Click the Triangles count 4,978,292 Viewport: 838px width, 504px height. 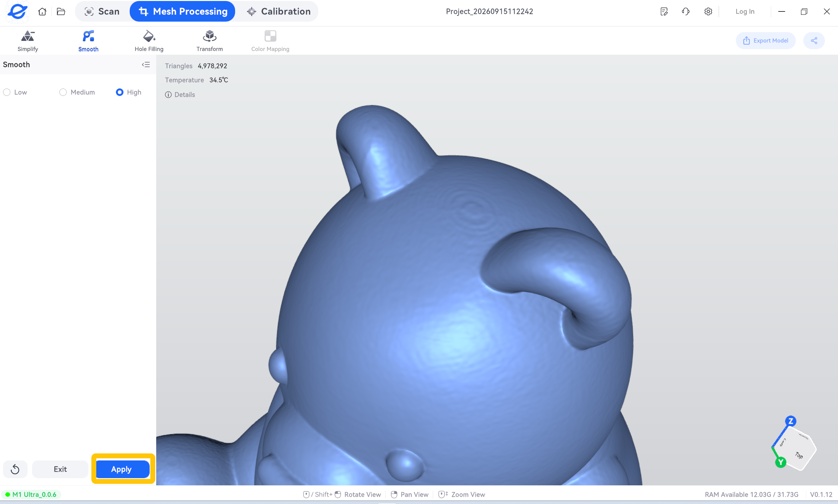click(213, 66)
